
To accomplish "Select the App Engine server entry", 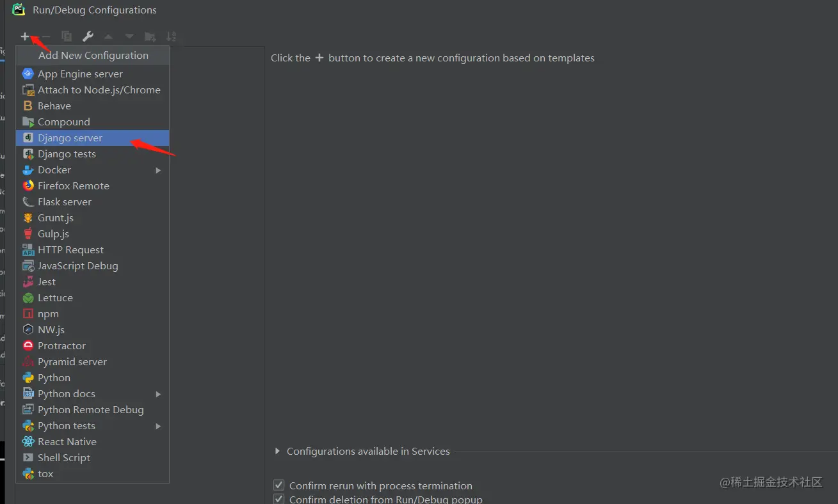I will click(x=93, y=74).
